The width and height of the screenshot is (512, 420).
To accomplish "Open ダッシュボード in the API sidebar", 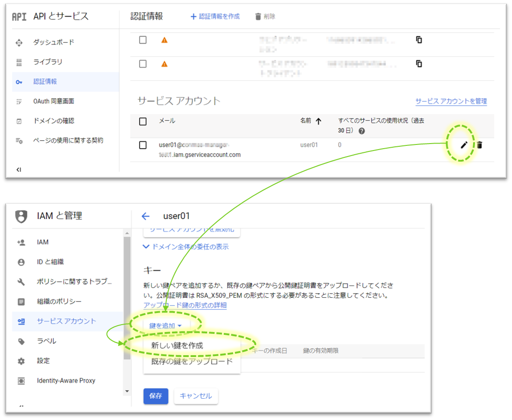I will [x=53, y=42].
